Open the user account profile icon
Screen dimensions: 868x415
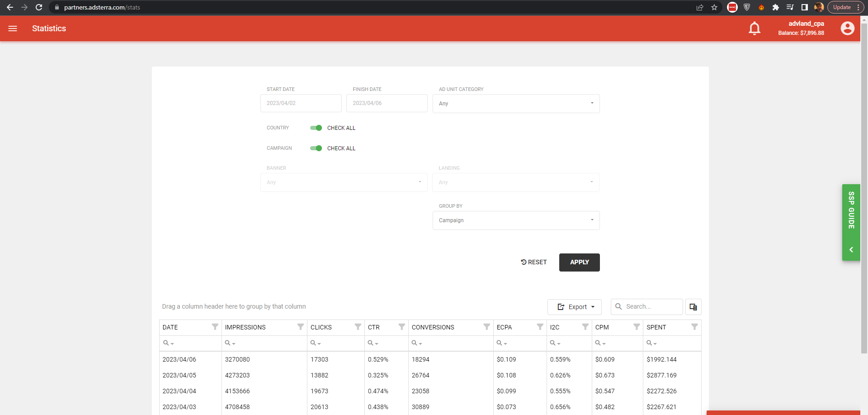tap(847, 29)
